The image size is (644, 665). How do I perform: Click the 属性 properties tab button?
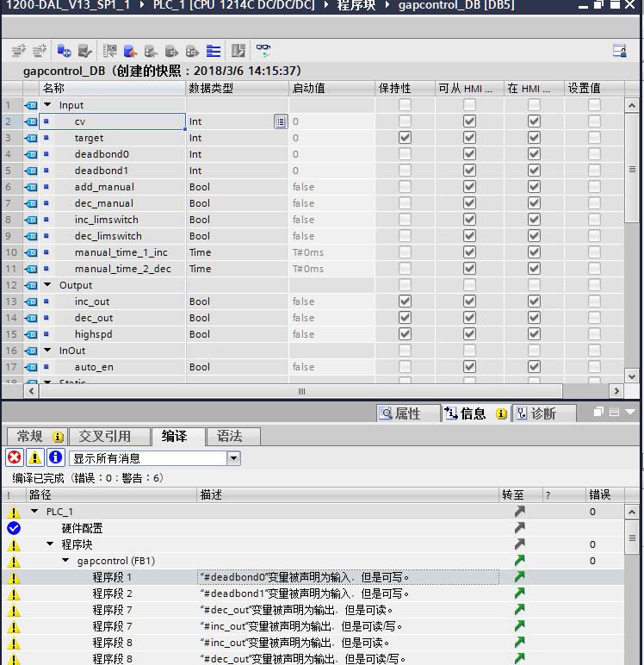click(x=399, y=413)
